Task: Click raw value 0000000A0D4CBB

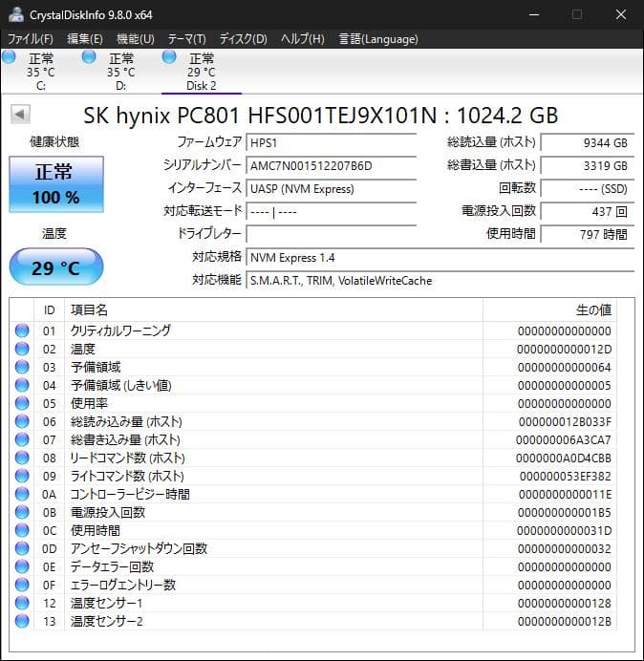Action: (x=564, y=458)
